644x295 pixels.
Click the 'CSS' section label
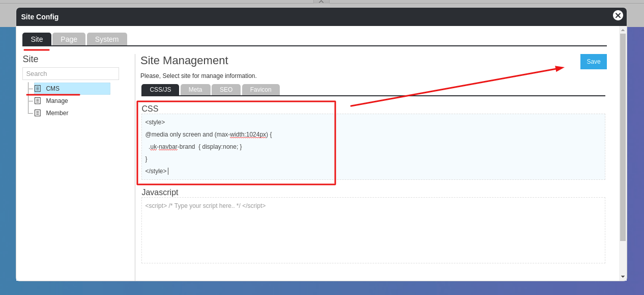point(150,109)
